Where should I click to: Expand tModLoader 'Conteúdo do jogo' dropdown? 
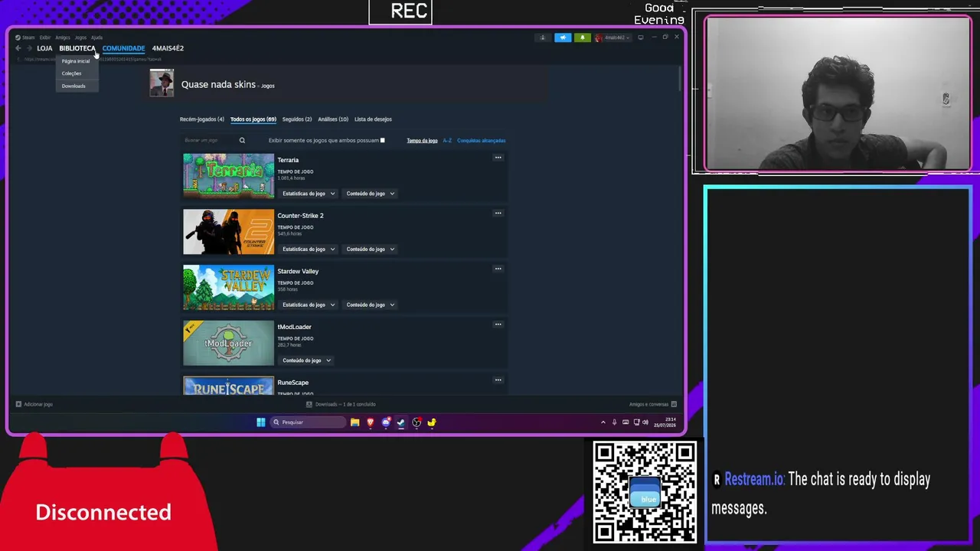pyautogui.click(x=306, y=360)
